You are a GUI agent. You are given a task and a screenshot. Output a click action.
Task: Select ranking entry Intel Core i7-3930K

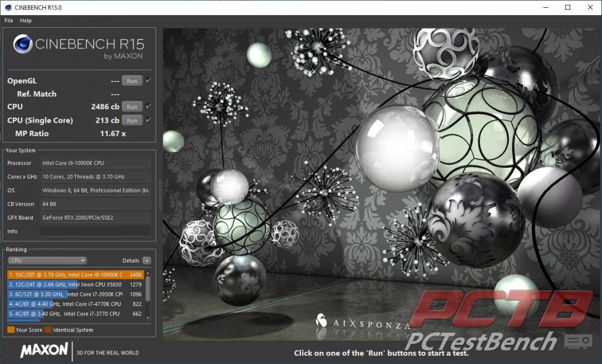75,294
